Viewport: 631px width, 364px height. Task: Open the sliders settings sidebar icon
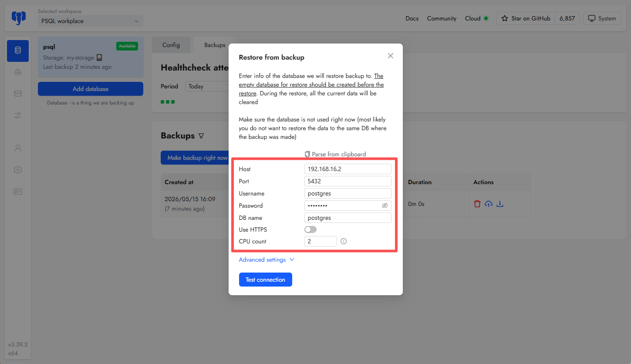[x=18, y=115]
